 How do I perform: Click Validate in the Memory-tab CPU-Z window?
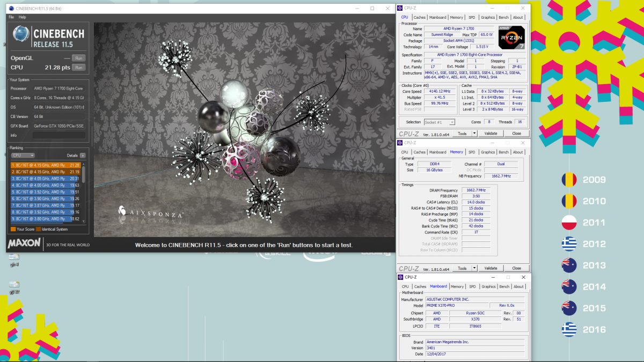pos(491,268)
